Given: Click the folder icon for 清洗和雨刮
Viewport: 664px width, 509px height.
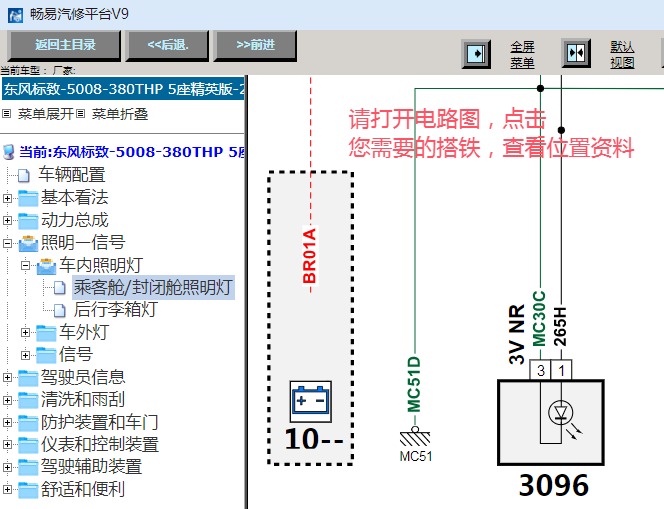Looking at the screenshot, I should pos(28,400).
